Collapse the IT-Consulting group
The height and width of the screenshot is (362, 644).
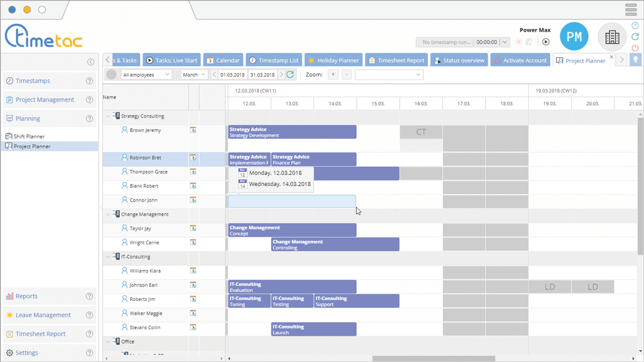coord(108,257)
